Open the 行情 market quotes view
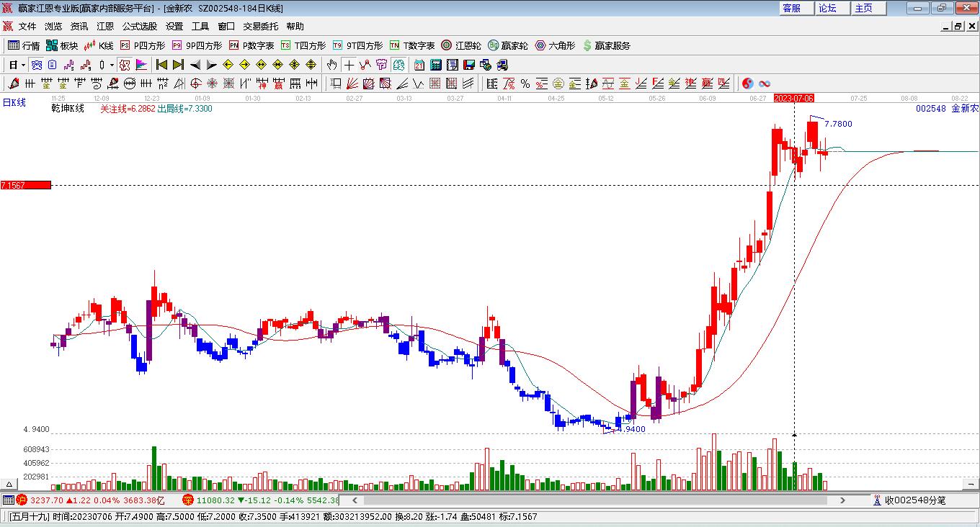Viewport: 980px width, 527px height. (x=24, y=45)
